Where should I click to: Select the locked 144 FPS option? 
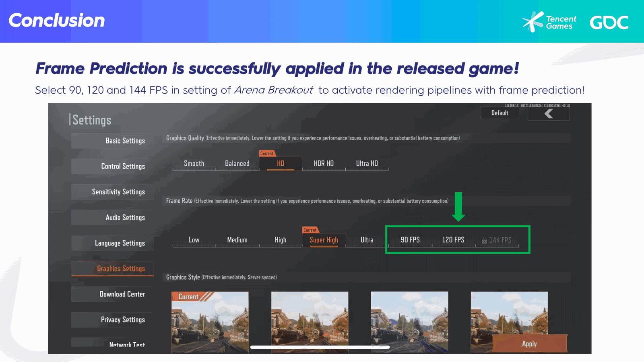tap(497, 240)
